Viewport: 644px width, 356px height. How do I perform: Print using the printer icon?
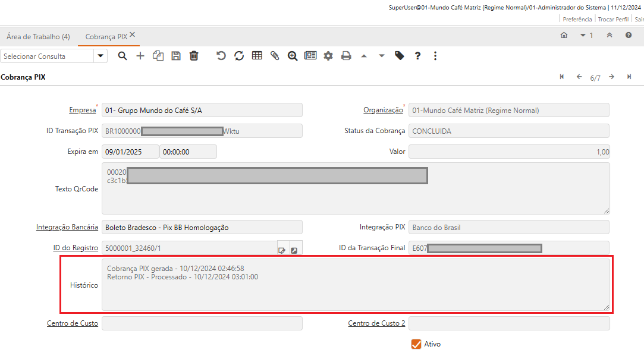tap(346, 56)
